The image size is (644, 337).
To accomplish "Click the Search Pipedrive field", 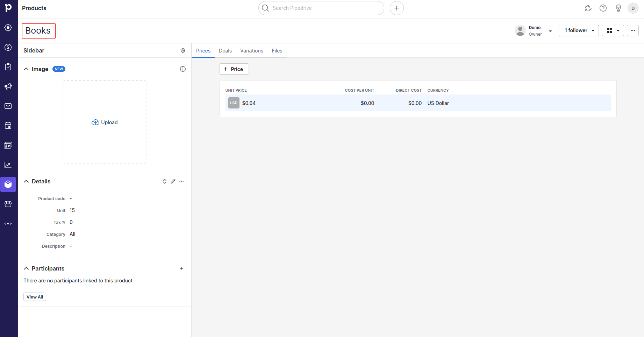I will point(321,8).
